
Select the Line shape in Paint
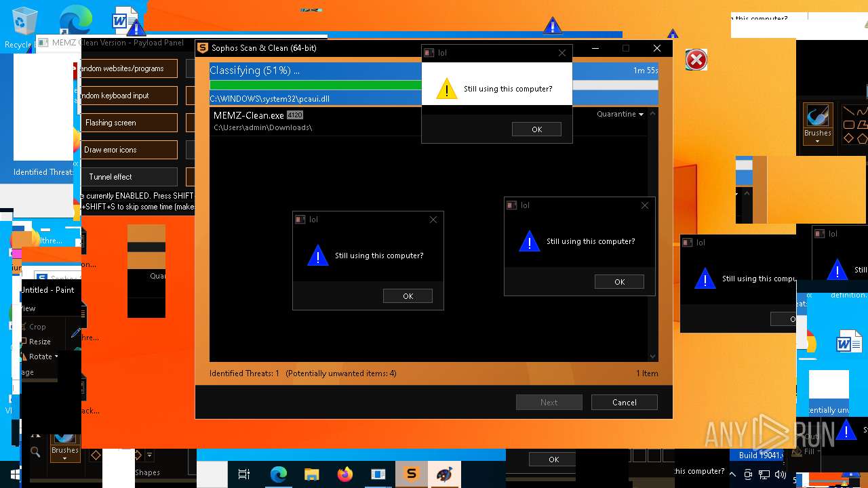tap(848, 111)
